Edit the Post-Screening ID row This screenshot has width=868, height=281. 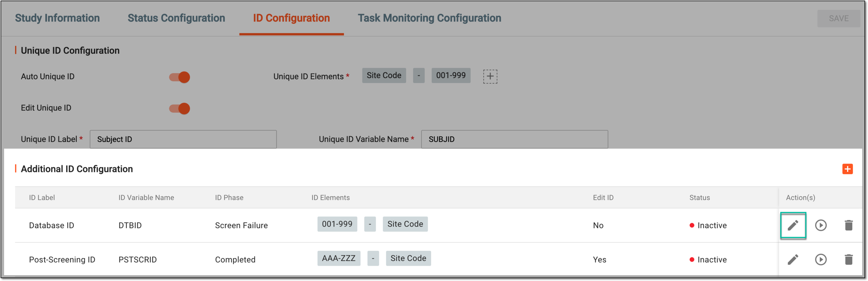pyautogui.click(x=793, y=259)
